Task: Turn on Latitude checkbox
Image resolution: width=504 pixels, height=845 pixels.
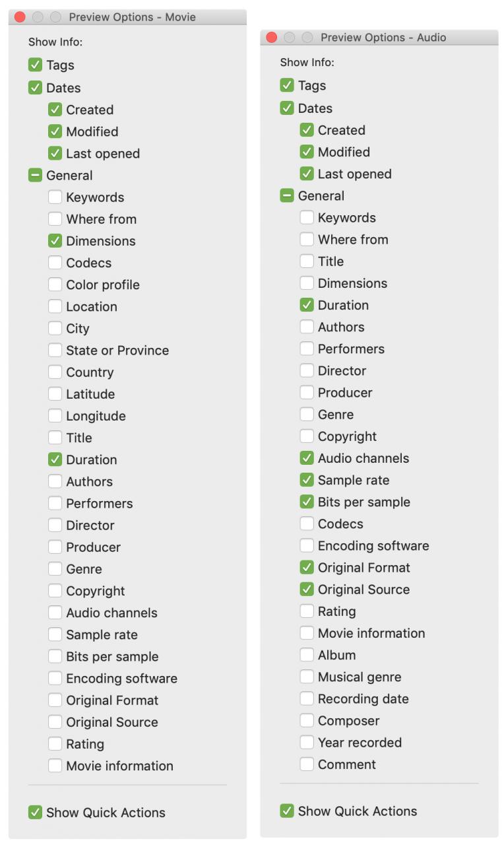Action: click(55, 394)
